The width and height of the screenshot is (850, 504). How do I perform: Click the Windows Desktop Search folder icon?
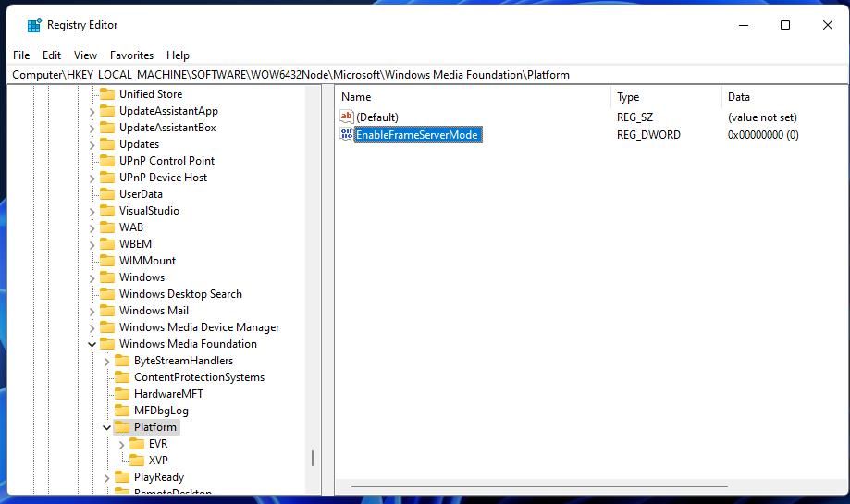(x=107, y=293)
